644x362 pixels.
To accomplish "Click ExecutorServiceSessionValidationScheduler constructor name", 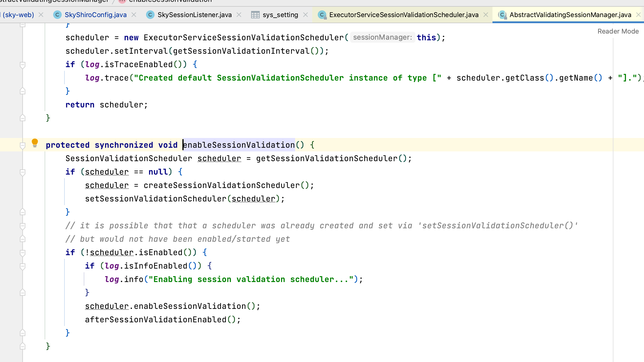I will [x=243, y=38].
